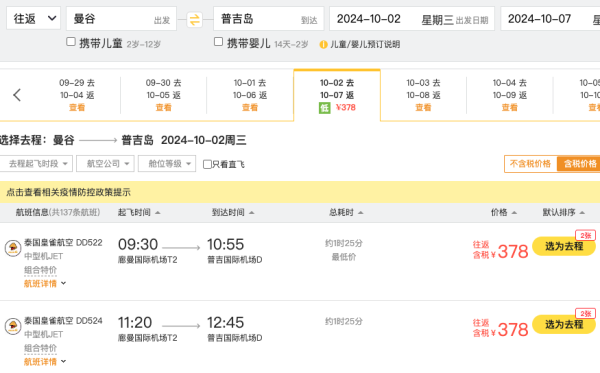Viewport: 600px width, 373px height.
Task: Select the 10-03 去 10-08 返 date tab
Action: point(423,95)
